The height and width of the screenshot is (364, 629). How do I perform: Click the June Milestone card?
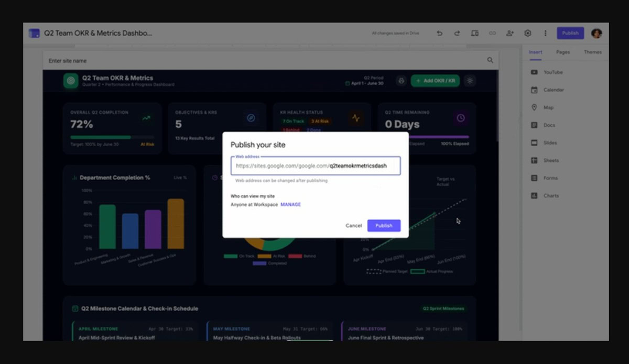coord(404,332)
